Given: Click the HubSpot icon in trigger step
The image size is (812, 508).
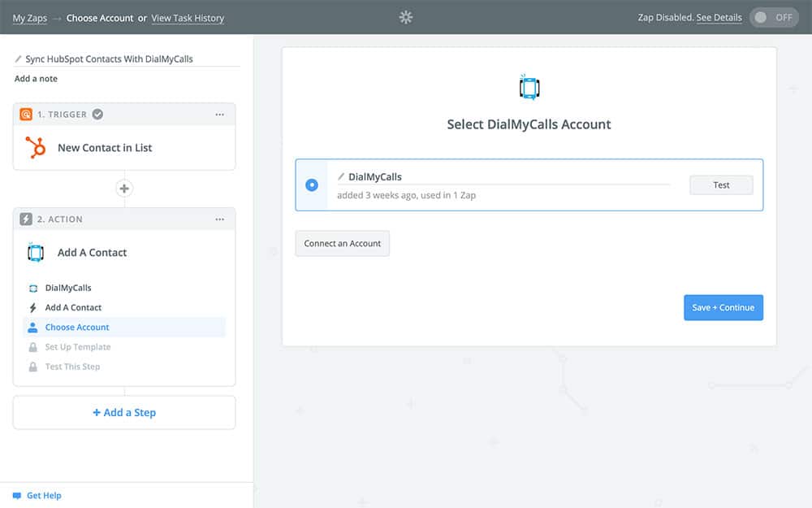Looking at the screenshot, I should tap(35, 148).
